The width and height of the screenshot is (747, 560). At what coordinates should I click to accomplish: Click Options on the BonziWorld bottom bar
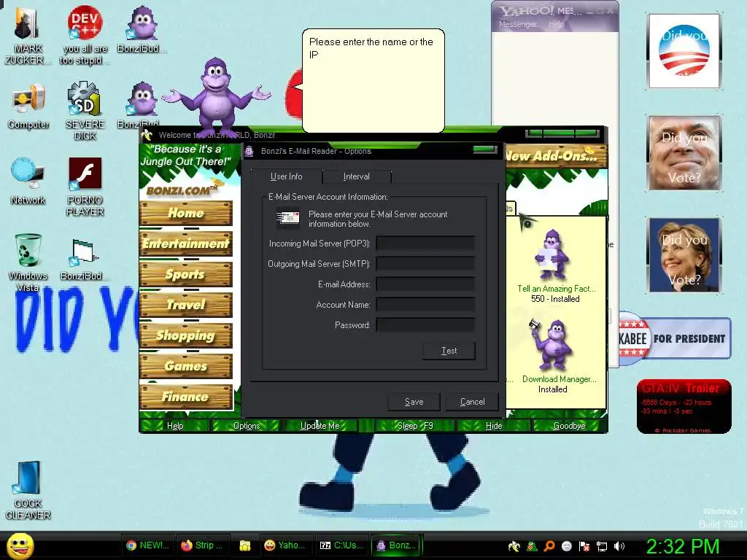[247, 426]
